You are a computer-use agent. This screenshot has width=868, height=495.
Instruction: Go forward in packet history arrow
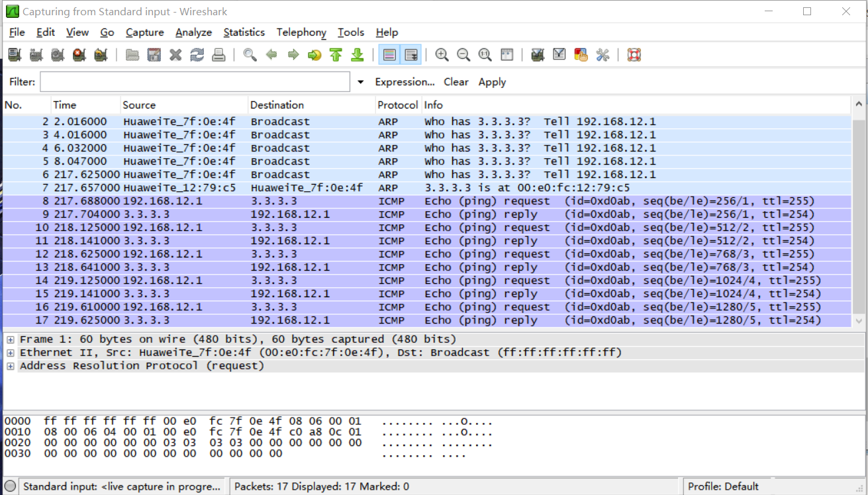(x=293, y=55)
